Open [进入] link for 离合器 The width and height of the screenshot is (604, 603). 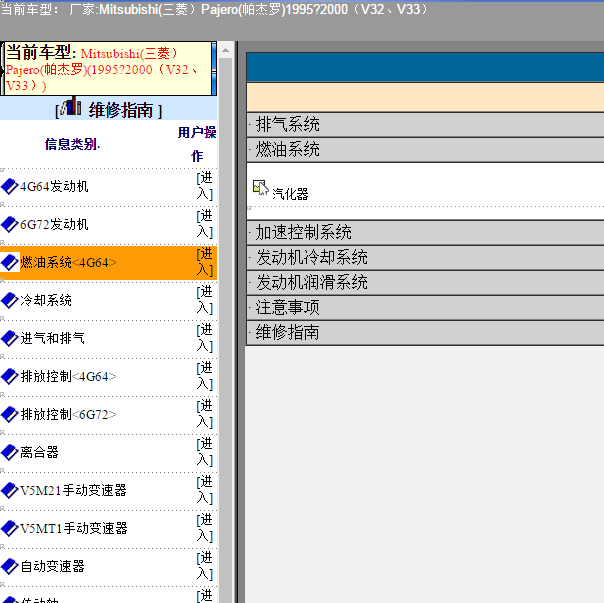[x=205, y=452]
